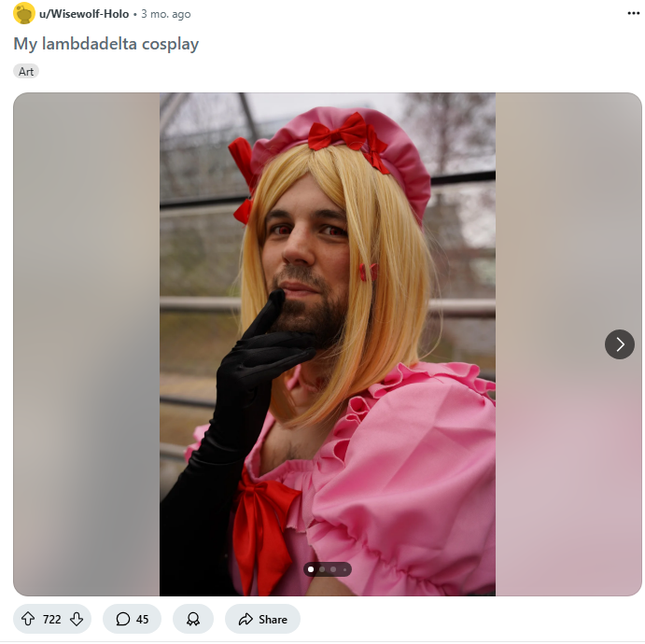This screenshot has width=645, height=644.
Task: Jump to the second gallery dot
Action: coord(322,569)
